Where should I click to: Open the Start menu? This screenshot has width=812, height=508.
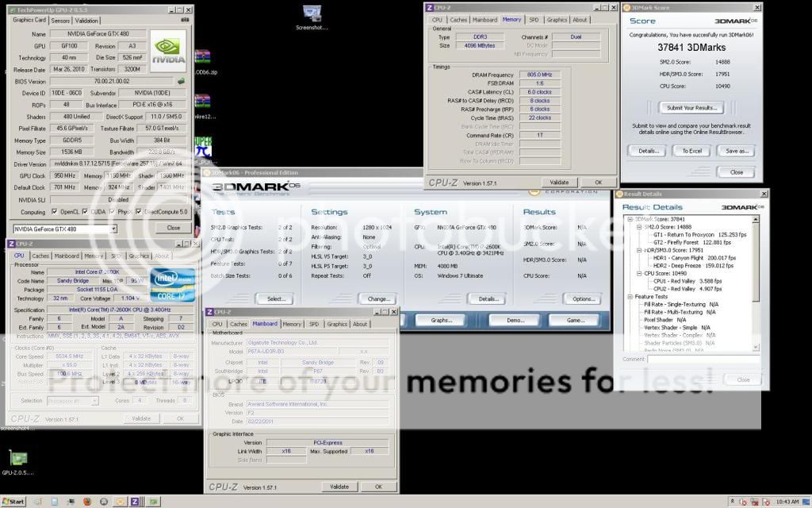click(x=13, y=502)
